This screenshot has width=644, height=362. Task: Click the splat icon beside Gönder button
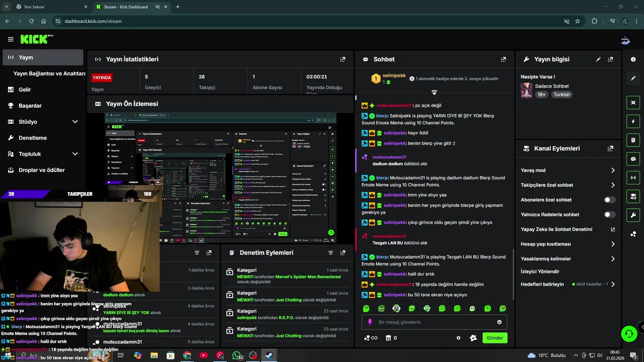tap(473, 338)
